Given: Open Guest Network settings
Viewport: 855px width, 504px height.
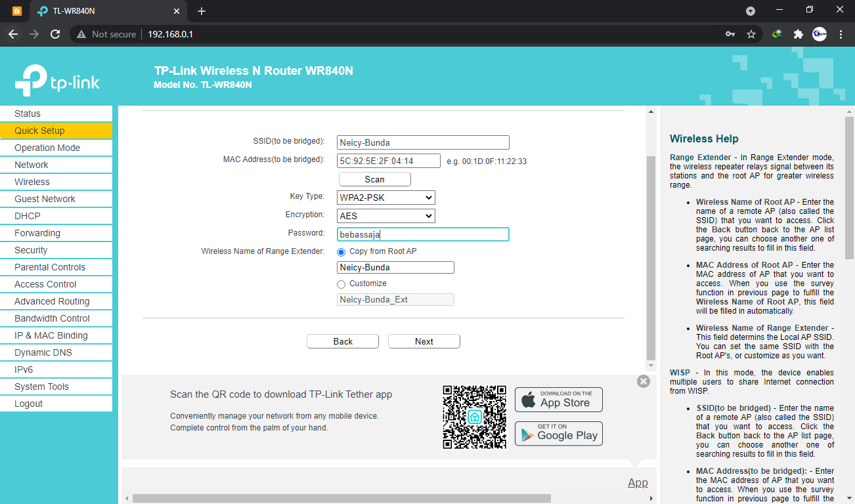Looking at the screenshot, I should coord(56,199).
